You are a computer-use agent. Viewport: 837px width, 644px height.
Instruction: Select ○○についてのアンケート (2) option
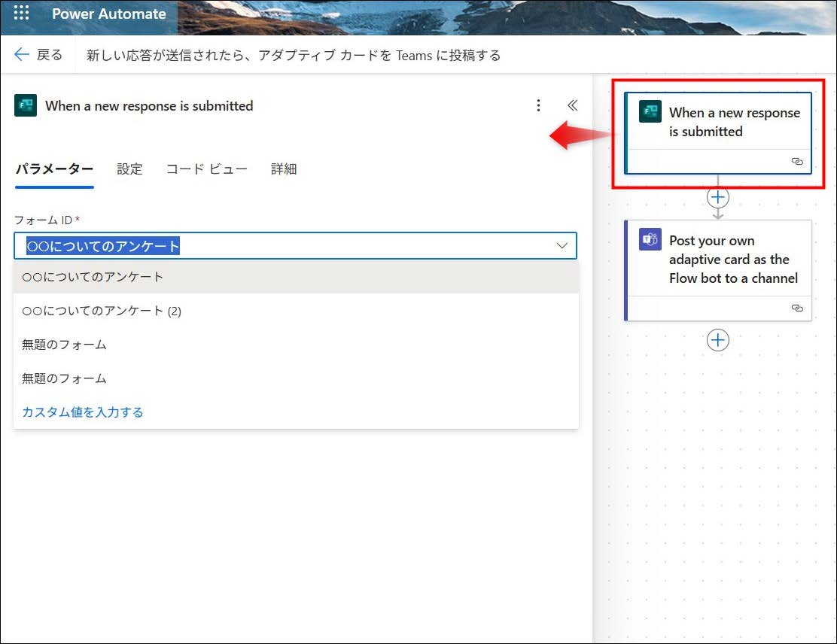point(297,311)
